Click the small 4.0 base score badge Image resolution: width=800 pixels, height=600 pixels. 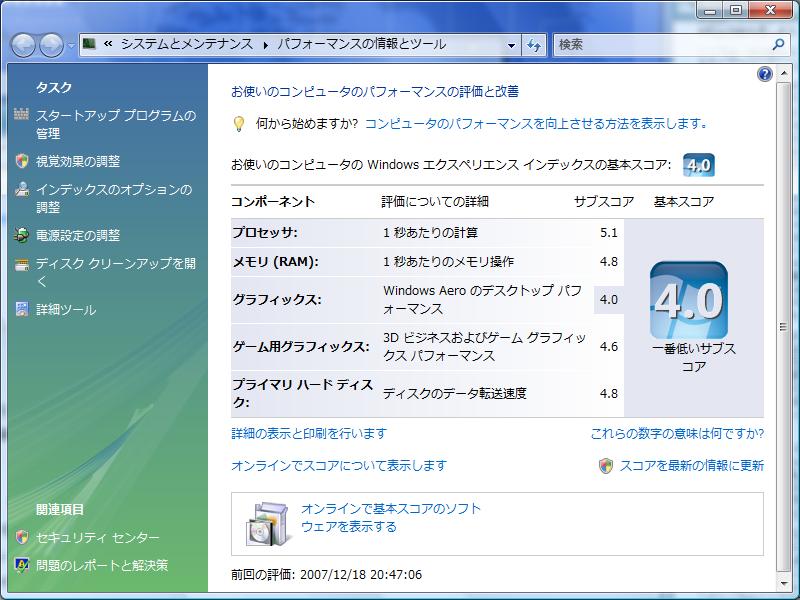click(x=698, y=165)
